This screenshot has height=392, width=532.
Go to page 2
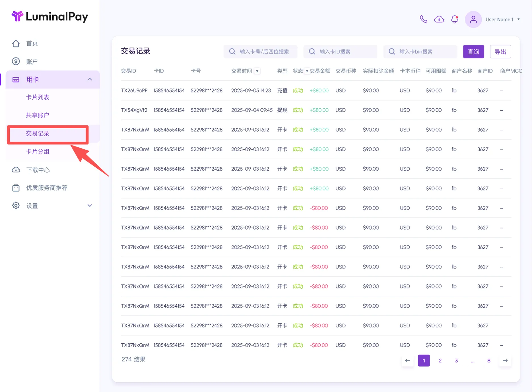pyautogui.click(x=440, y=360)
